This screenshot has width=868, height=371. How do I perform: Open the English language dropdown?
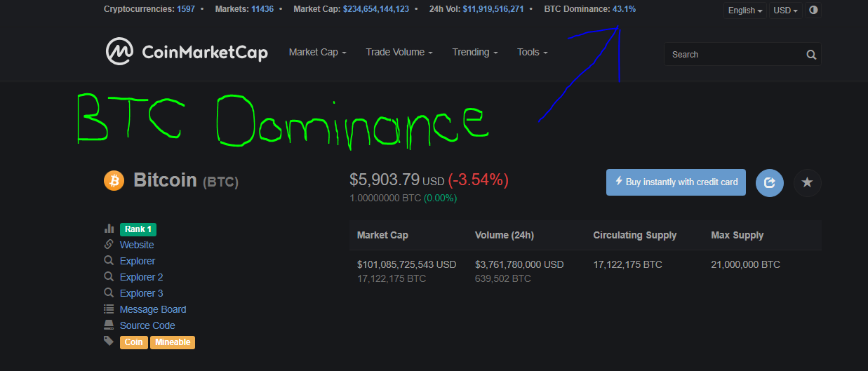[745, 11]
